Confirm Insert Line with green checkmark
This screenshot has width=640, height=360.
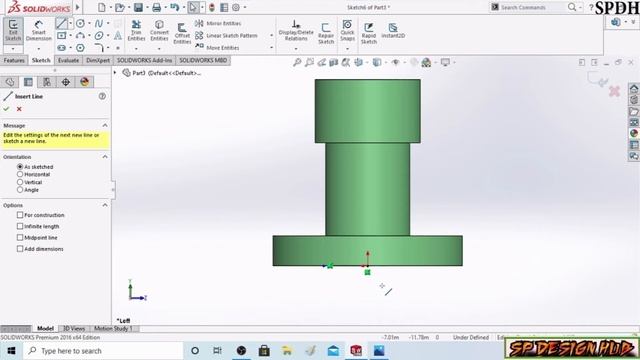coord(6,109)
